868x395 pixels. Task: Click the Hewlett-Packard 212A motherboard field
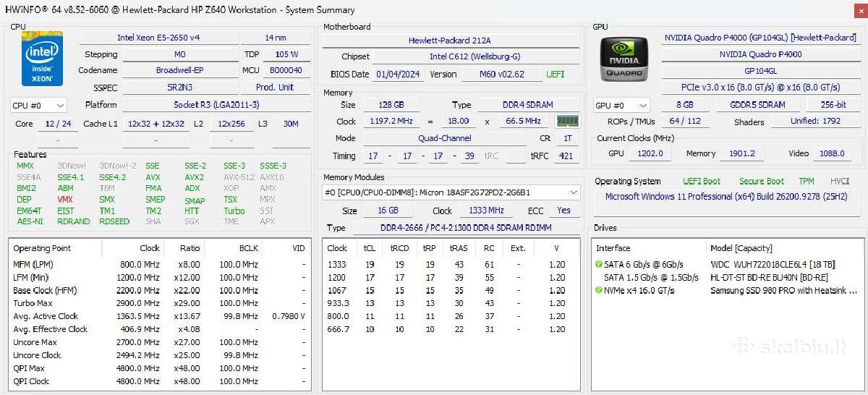[x=450, y=41]
